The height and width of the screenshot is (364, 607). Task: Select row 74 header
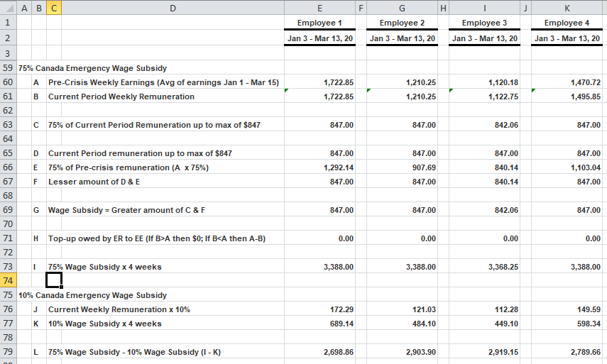click(x=8, y=280)
